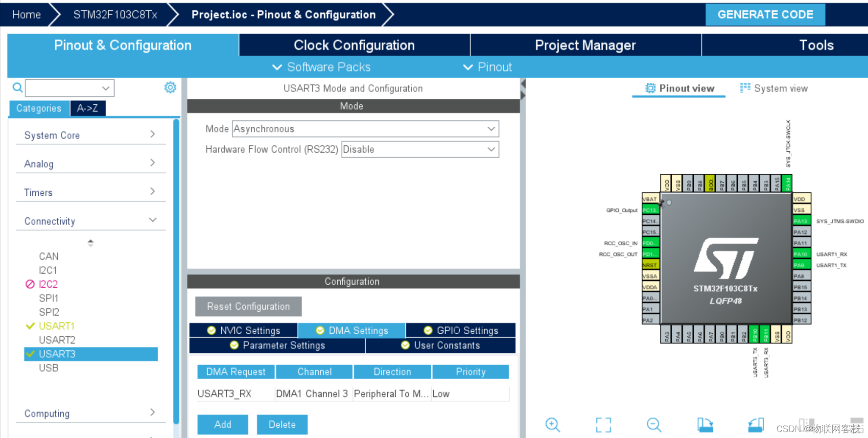This screenshot has height=438, width=868.
Task: Click the VBAT pin on chip
Action: pyautogui.click(x=650, y=199)
